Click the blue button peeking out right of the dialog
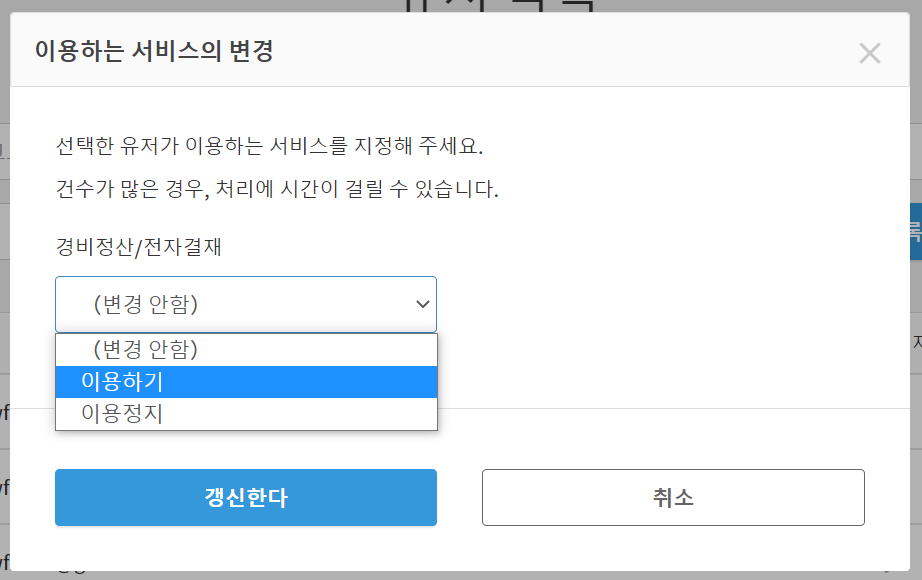 pyautogui.click(x=915, y=232)
